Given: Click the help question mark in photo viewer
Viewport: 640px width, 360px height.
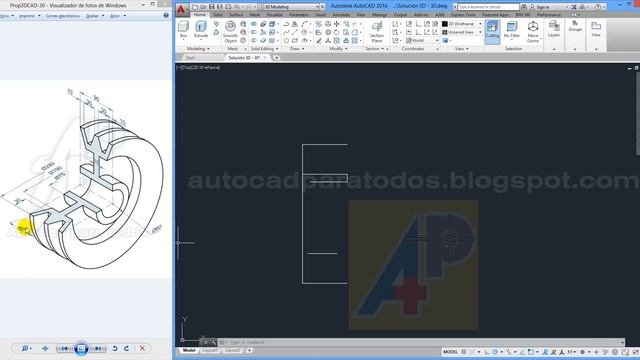Looking at the screenshot, I should 166,16.
